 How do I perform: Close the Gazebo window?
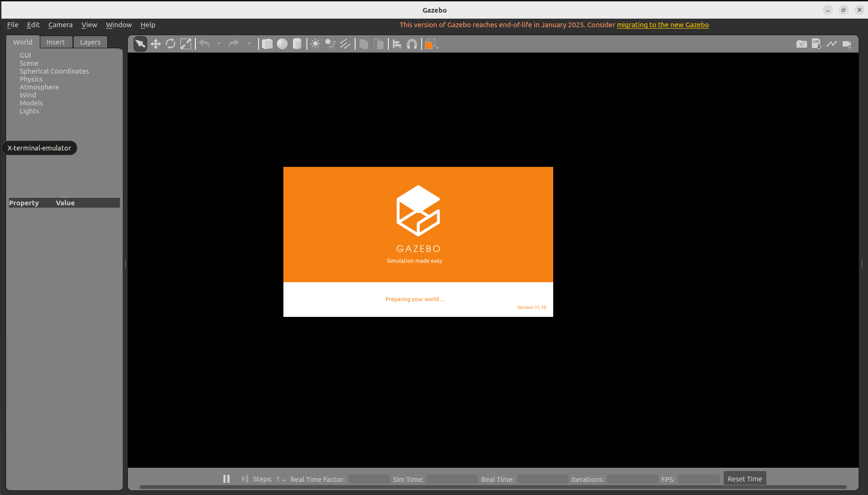(x=860, y=10)
